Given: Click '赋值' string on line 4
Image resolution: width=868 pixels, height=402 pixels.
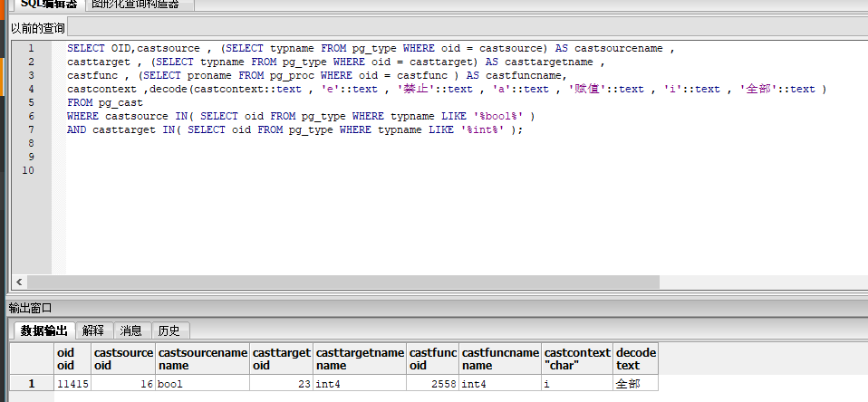Looking at the screenshot, I should click(587, 89).
